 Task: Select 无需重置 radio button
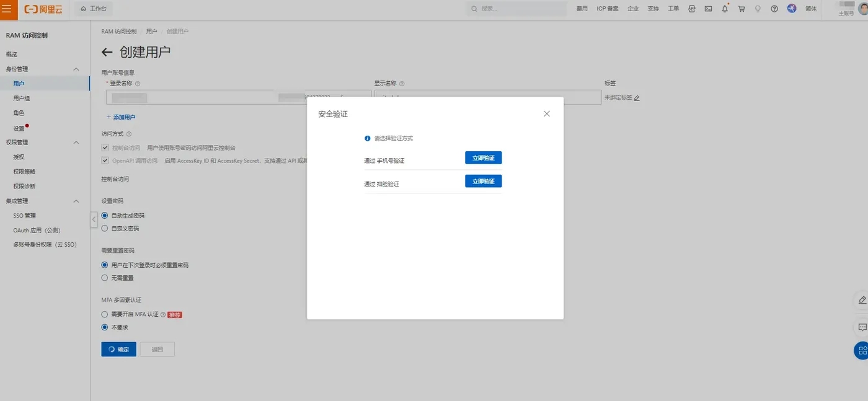104,278
